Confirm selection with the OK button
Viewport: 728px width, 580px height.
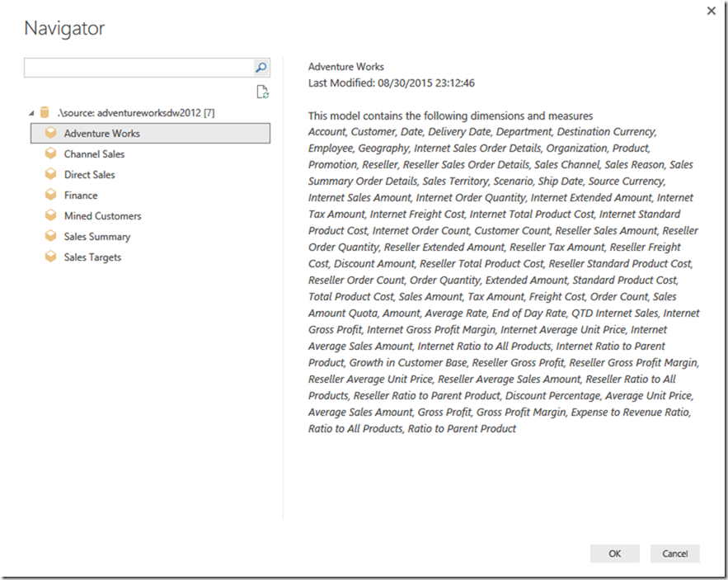[x=615, y=554]
